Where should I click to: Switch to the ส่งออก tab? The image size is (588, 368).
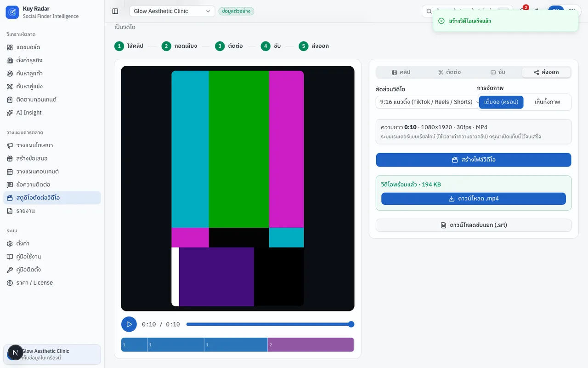(546, 72)
